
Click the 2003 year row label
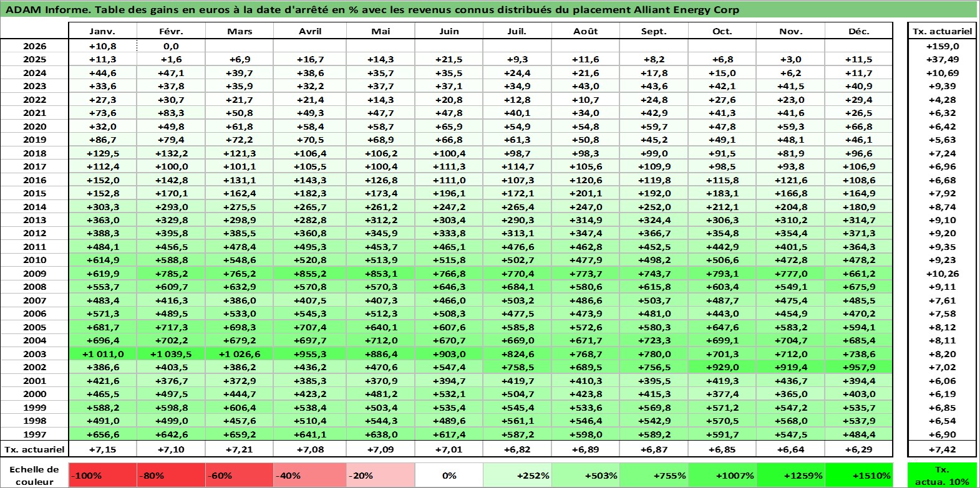coord(34,354)
